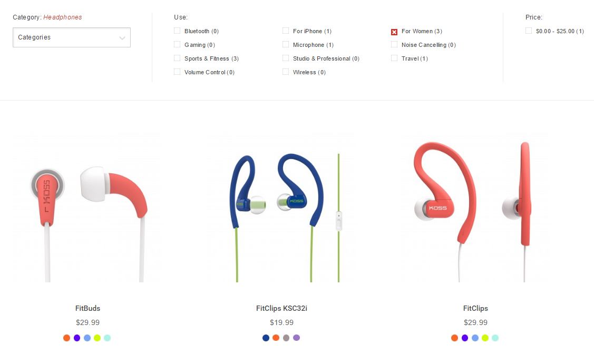Image resolution: width=594 pixels, height=364 pixels.
Task: Open the Categories dropdown
Action: click(x=72, y=37)
